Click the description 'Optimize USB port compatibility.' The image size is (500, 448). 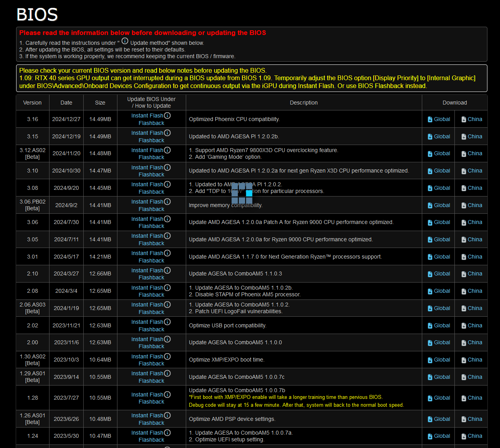228,325
